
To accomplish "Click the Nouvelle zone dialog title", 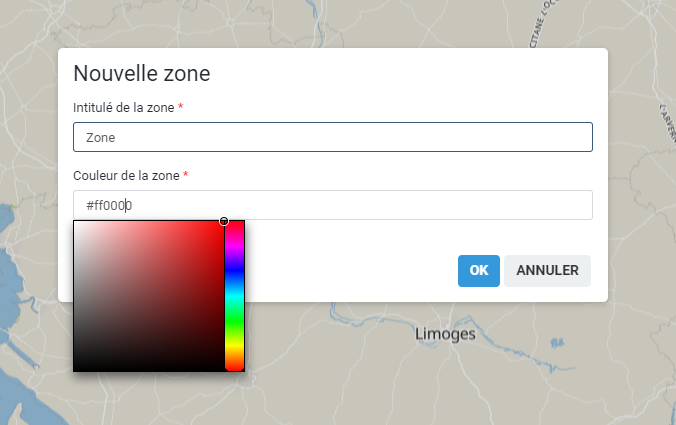I will [141, 74].
